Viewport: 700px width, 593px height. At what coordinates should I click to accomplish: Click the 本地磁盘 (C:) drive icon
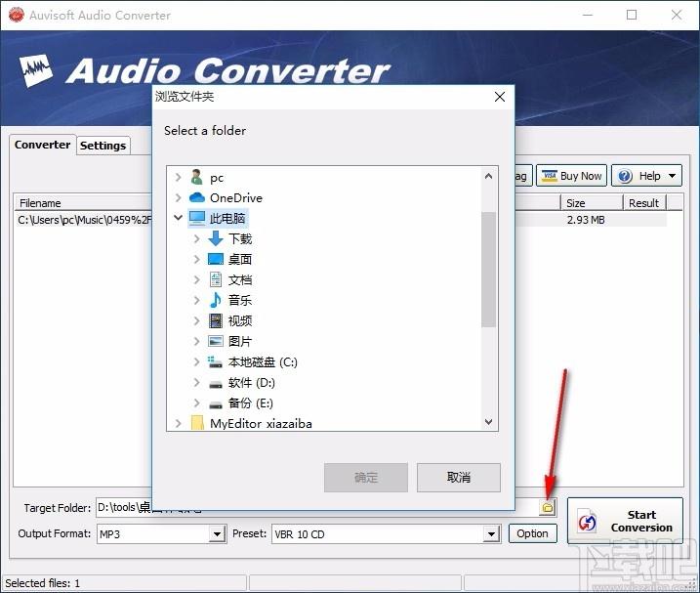point(215,362)
